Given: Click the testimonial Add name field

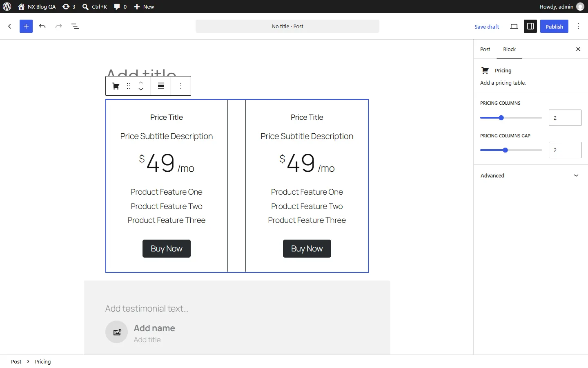Looking at the screenshot, I should [x=154, y=328].
